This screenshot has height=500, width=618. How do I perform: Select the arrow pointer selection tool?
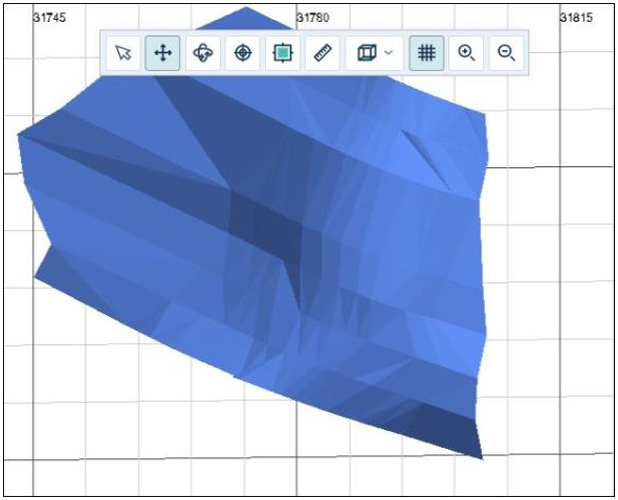tap(124, 54)
